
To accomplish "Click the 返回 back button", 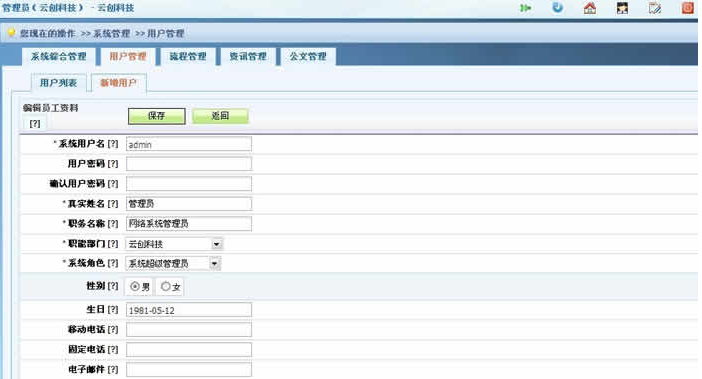I will pos(220,116).
